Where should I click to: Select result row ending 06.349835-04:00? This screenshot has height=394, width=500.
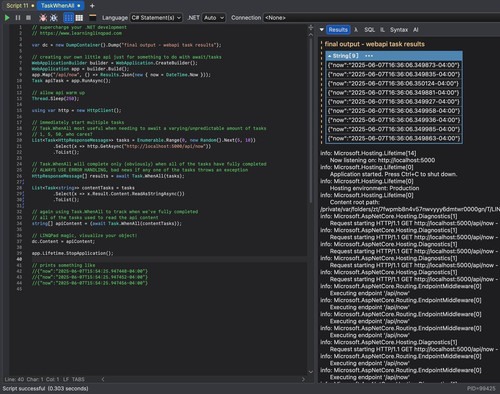[x=394, y=74]
